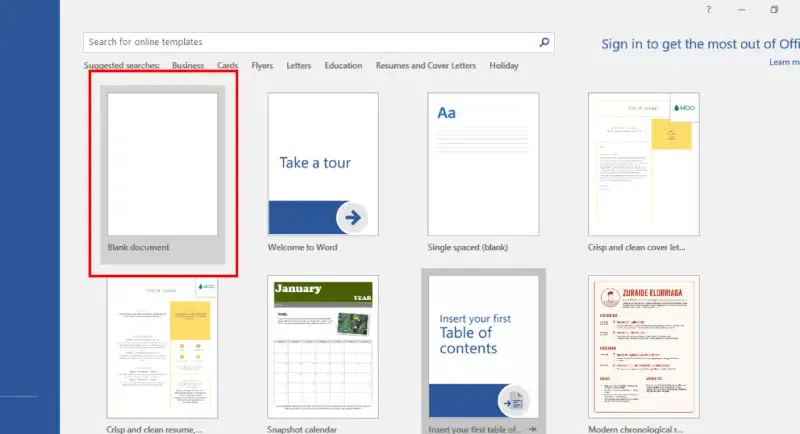Viewport: 800px width, 434px height.
Task: Choose the Modern chronological resume template
Action: [x=643, y=347]
